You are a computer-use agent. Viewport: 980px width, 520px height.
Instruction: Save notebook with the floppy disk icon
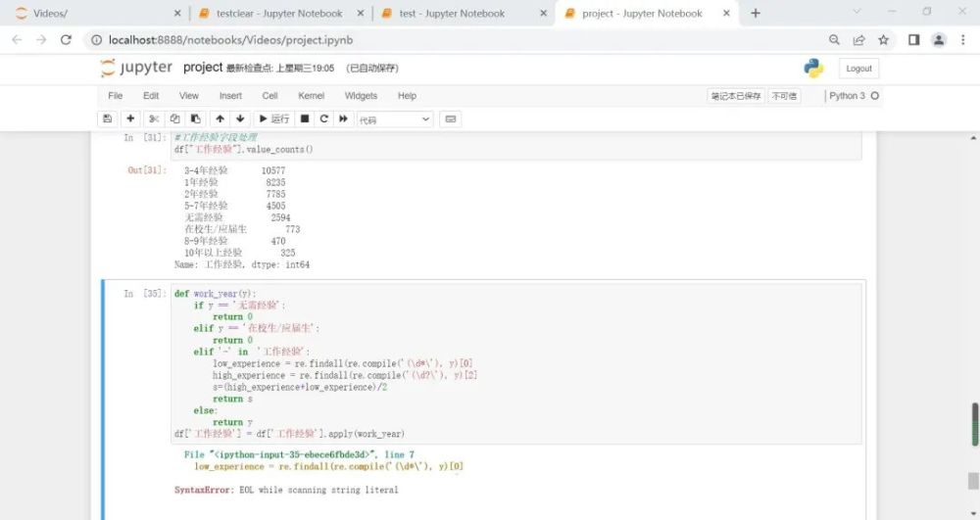pyautogui.click(x=107, y=118)
